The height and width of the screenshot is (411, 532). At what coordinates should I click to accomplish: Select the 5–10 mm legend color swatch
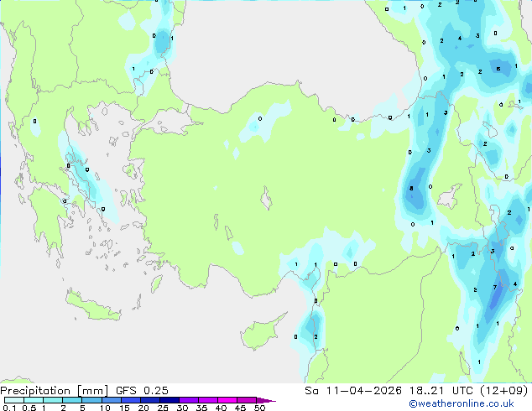click(91, 400)
